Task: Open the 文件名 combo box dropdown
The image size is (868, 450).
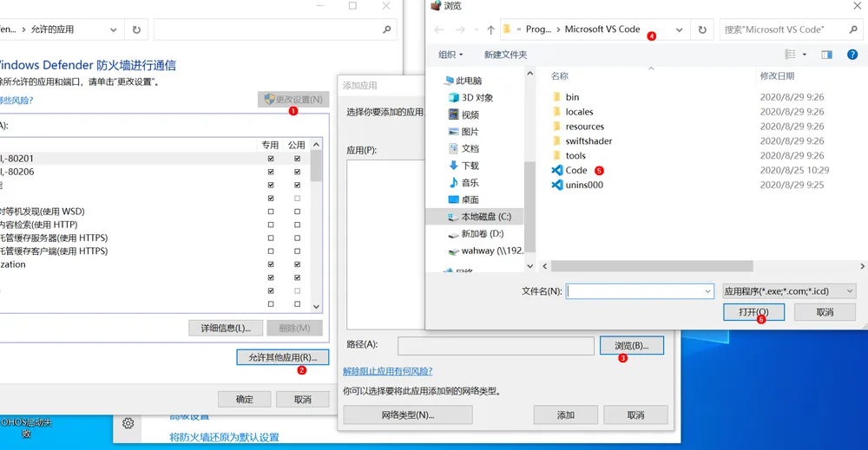Action: click(707, 291)
